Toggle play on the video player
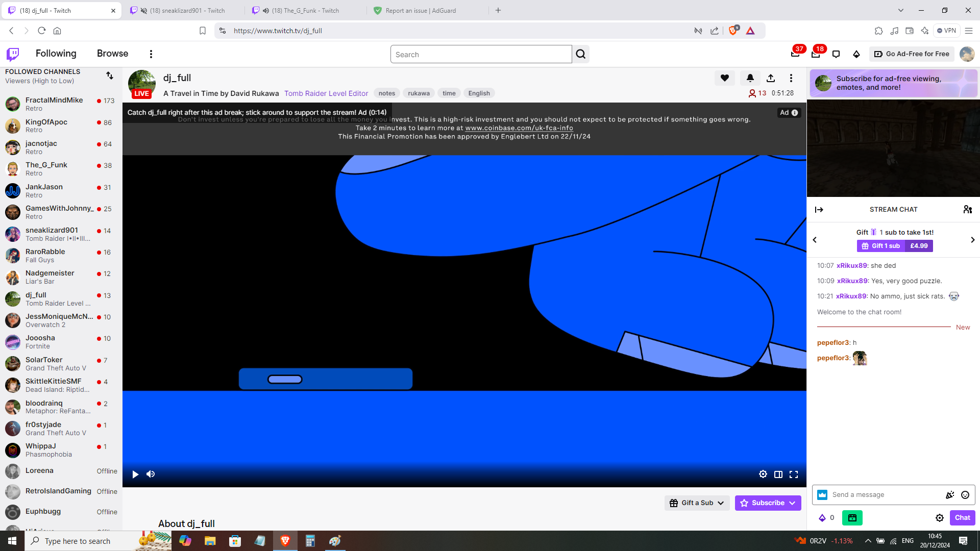 click(x=135, y=474)
